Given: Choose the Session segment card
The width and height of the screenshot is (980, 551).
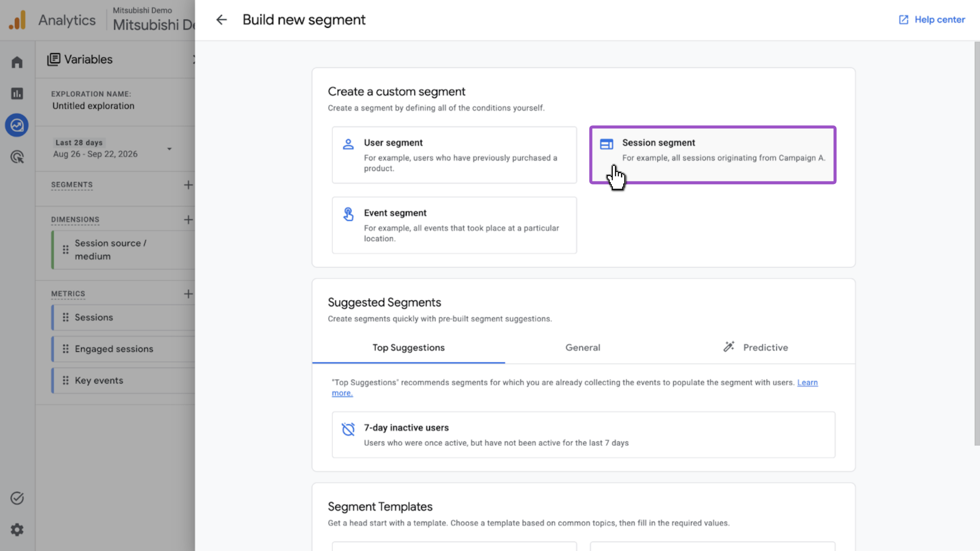Looking at the screenshot, I should click(712, 155).
